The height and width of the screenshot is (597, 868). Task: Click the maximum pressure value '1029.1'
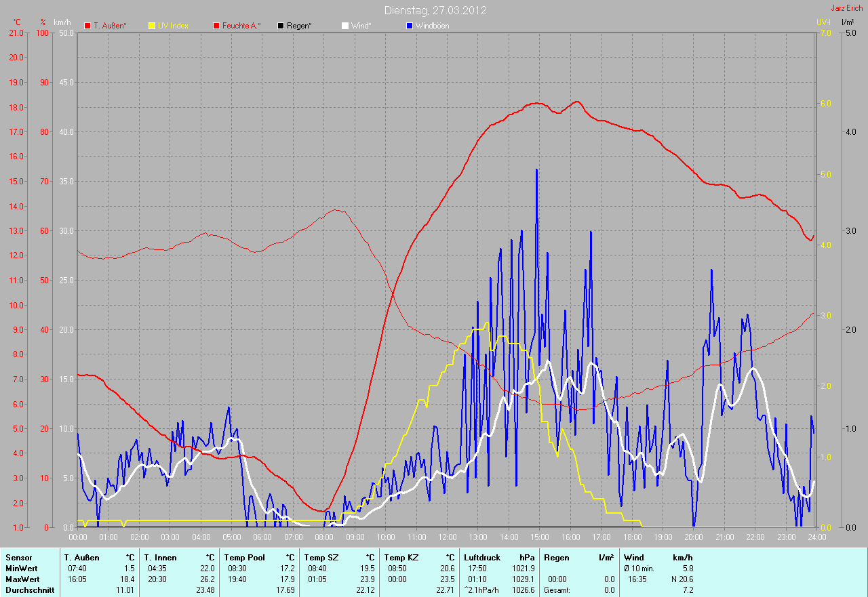523,579
